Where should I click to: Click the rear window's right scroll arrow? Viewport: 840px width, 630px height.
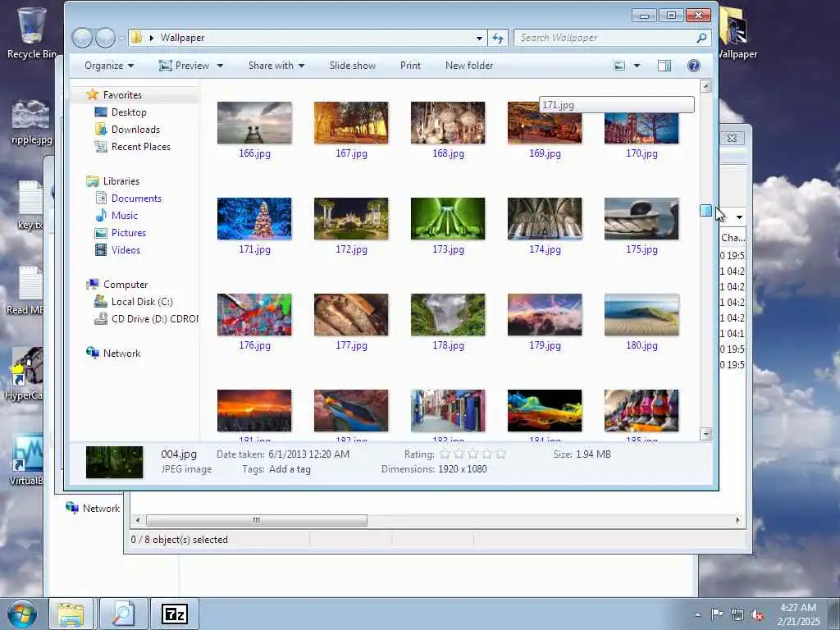click(737, 520)
